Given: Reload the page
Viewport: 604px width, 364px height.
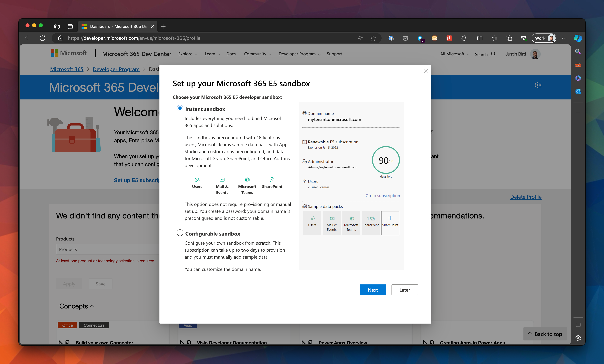Looking at the screenshot, I should [42, 38].
